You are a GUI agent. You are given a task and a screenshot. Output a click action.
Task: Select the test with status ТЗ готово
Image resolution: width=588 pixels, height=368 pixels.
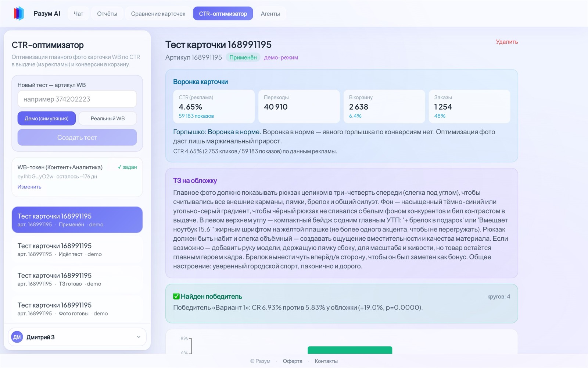[x=77, y=279]
